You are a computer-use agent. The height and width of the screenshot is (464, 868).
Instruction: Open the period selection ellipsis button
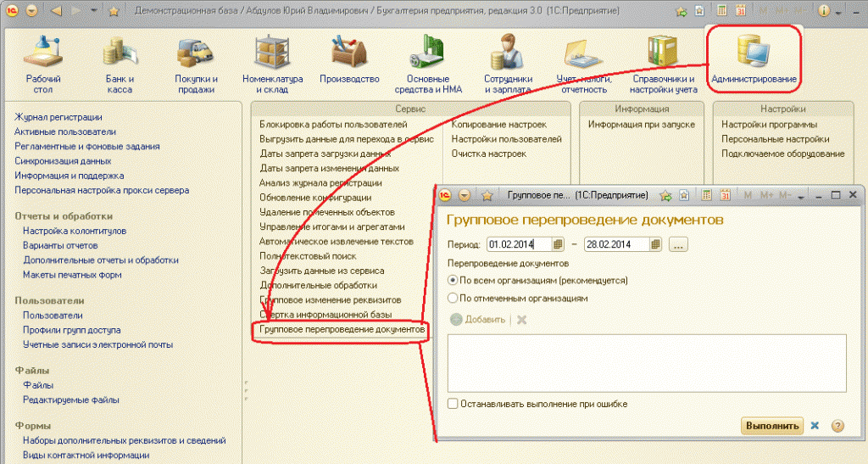click(x=678, y=245)
